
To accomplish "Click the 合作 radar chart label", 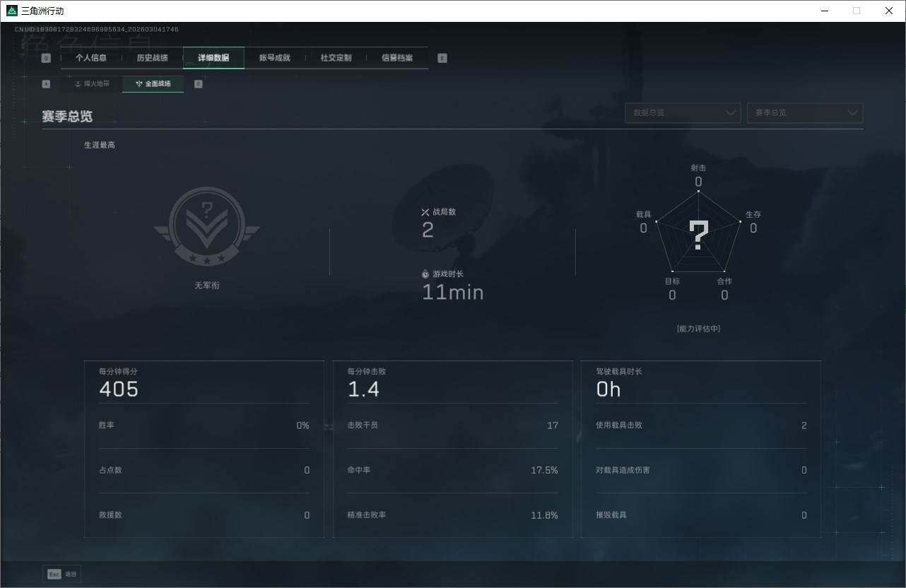I will pyautogui.click(x=724, y=281).
